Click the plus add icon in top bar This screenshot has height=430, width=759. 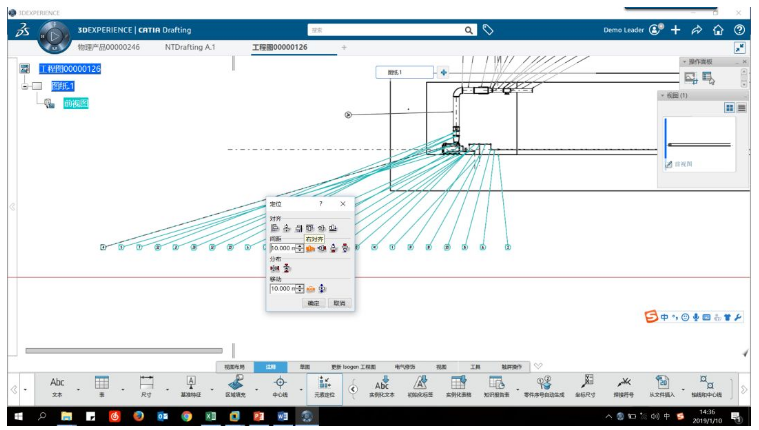(676, 30)
